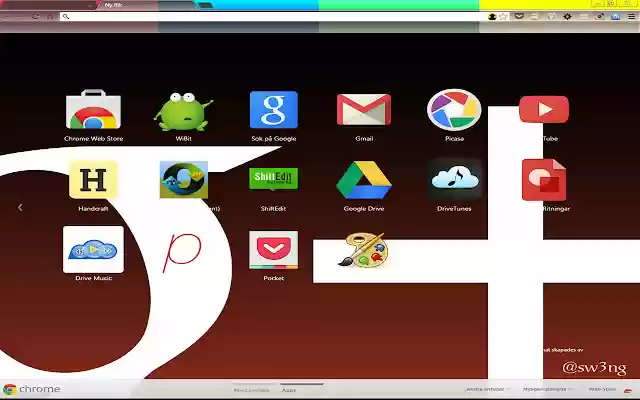Click the gear extension icon in toolbar

tap(567, 16)
